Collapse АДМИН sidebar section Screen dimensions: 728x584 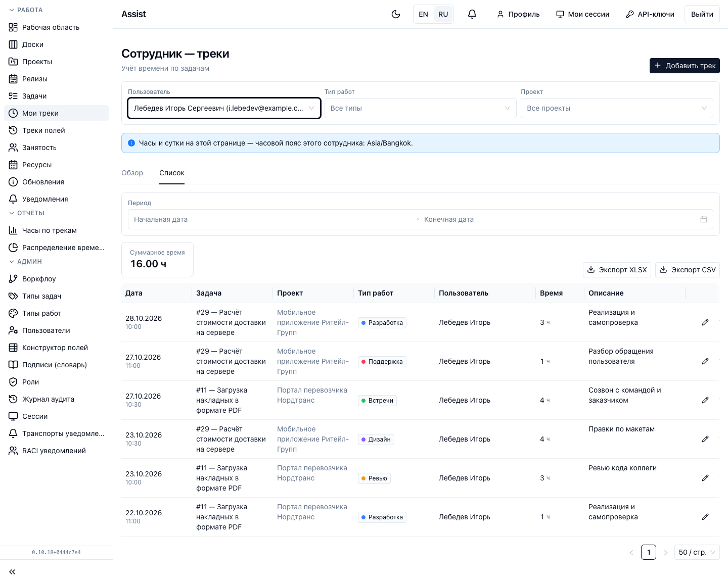click(25, 262)
